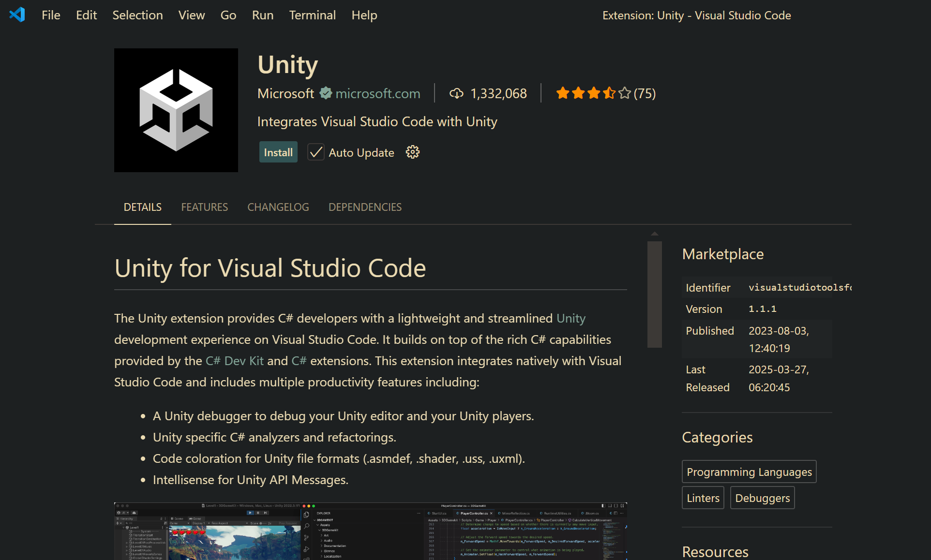Switch to the CHANGELOG tab

pyautogui.click(x=278, y=207)
